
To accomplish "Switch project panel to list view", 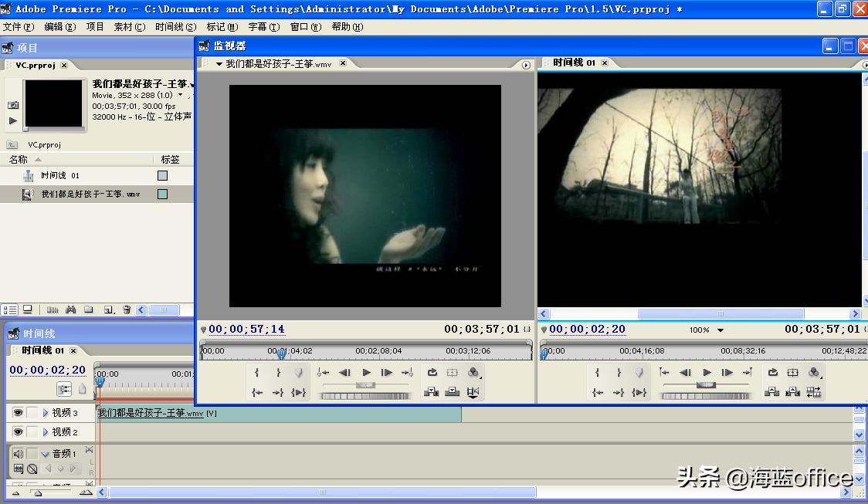I will (x=9, y=310).
